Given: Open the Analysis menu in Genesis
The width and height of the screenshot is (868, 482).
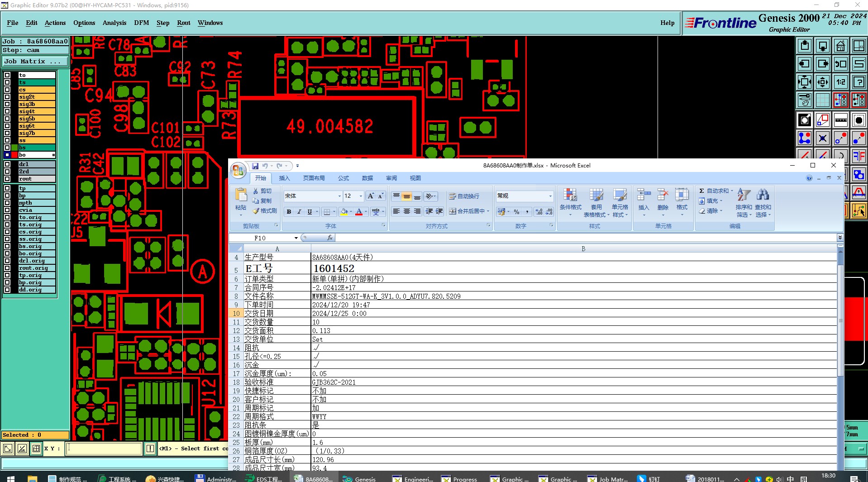Looking at the screenshot, I should (114, 23).
